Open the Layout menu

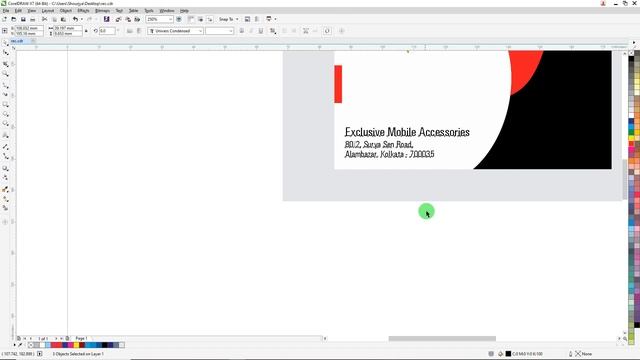pos(47,11)
